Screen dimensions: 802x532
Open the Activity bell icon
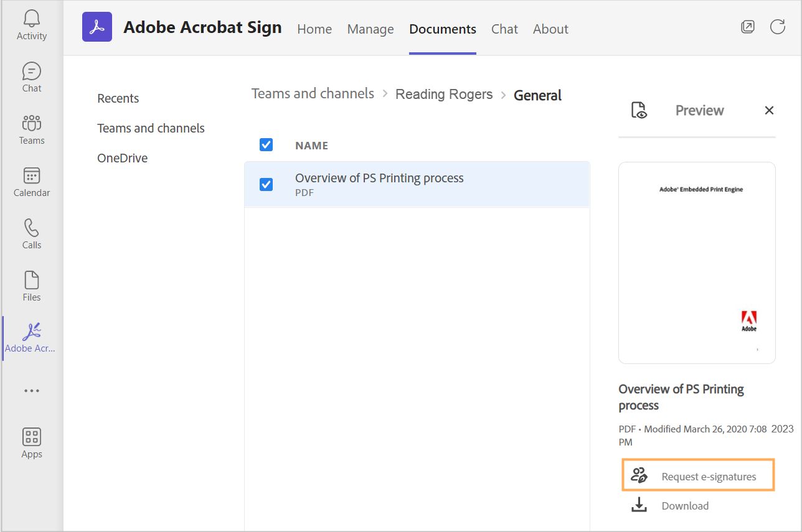[x=32, y=19]
